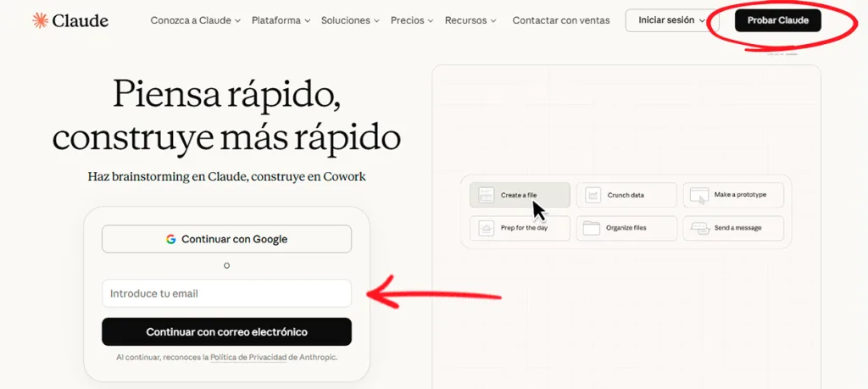
Task: Expand the Conozca a Claude menu
Action: pos(196,20)
